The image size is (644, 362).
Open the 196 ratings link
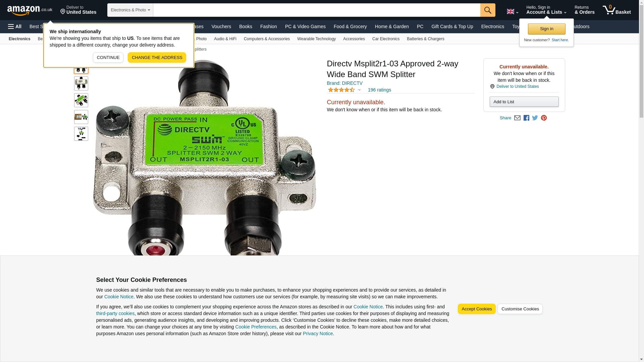point(379,90)
